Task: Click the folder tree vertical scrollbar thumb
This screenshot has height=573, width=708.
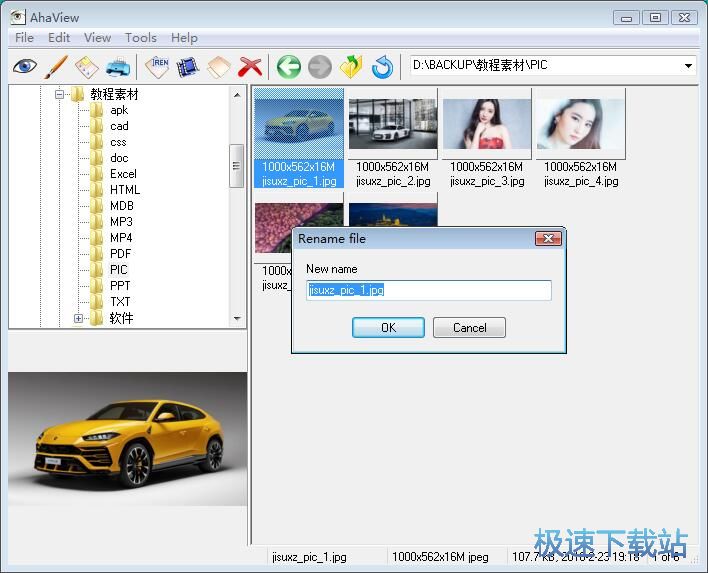Action: [x=237, y=165]
